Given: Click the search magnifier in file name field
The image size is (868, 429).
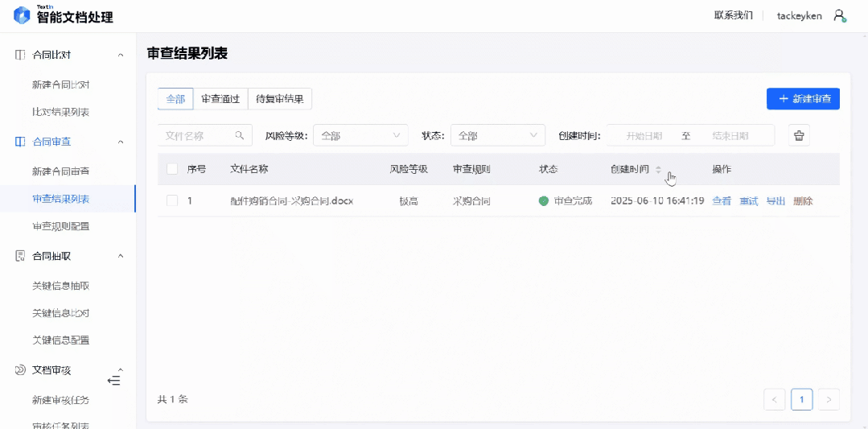Looking at the screenshot, I should tap(239, 136).
